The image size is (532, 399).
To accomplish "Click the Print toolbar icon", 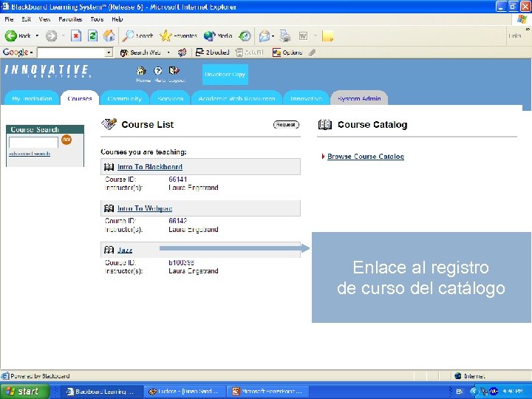I will coord(285,35).
